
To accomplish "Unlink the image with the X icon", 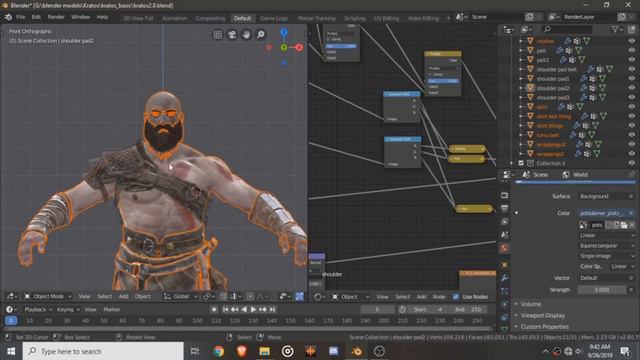I will tap(632, 225).
